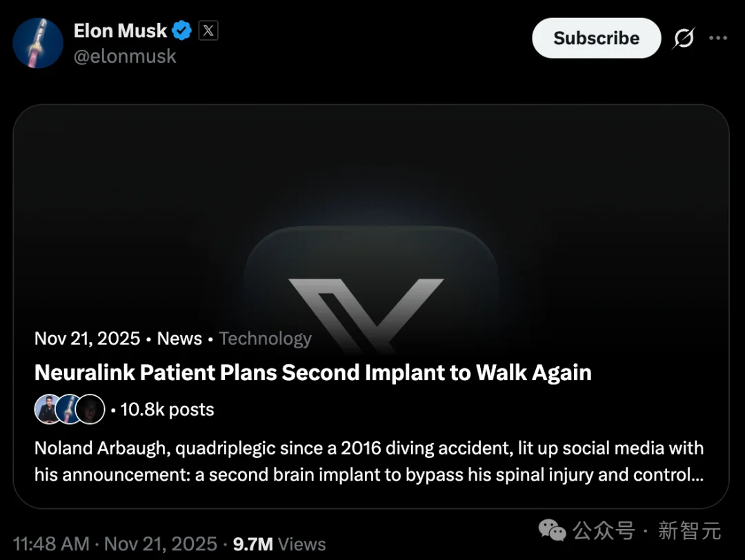Open the 9.7M Views analytics
This screenshot has height=560, width=745.
[x=279, y=544]
